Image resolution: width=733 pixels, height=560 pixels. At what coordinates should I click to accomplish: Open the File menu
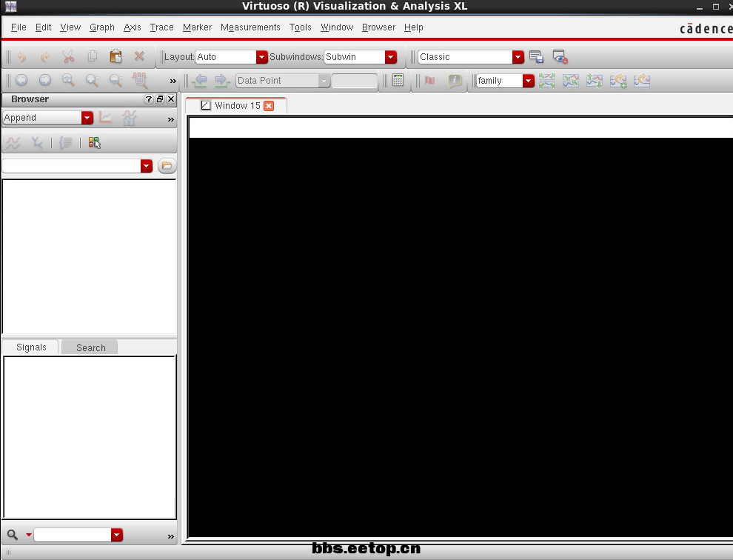(x=19, y=27)
